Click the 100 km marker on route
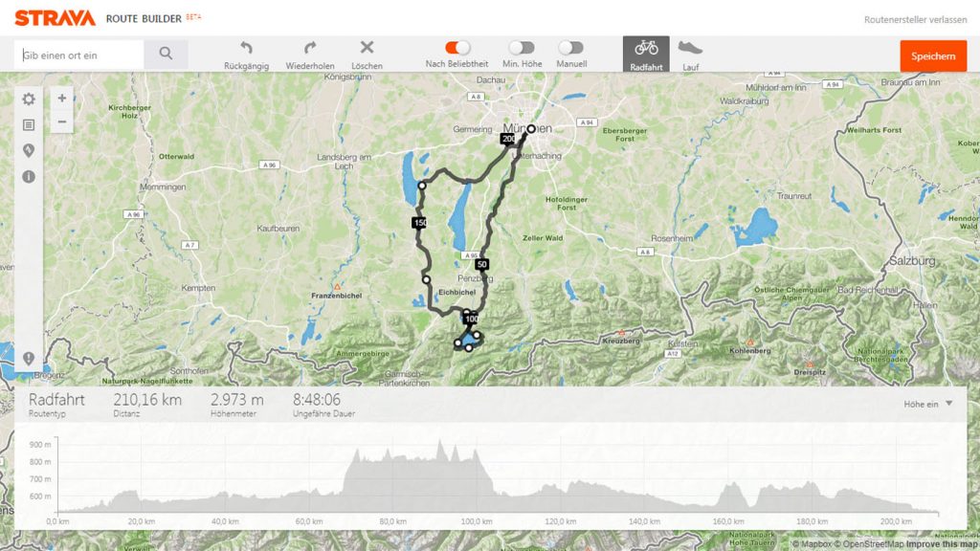 471,319
